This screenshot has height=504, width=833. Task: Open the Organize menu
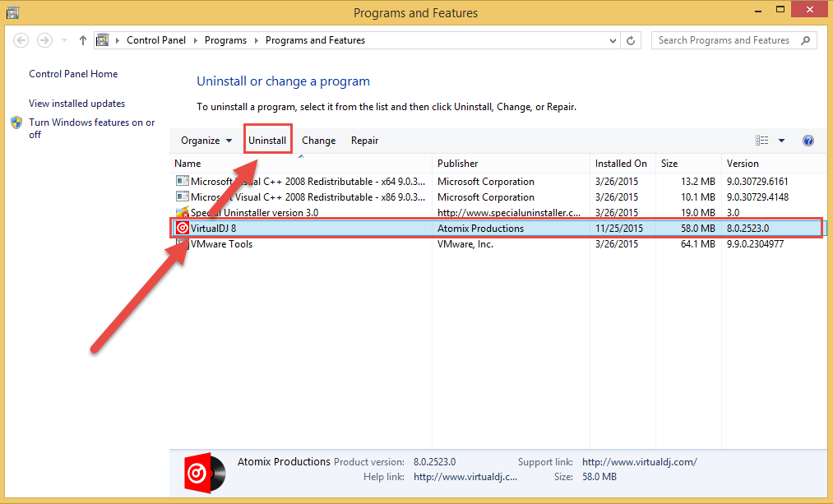pyautogui.click(x=206, y=141)
